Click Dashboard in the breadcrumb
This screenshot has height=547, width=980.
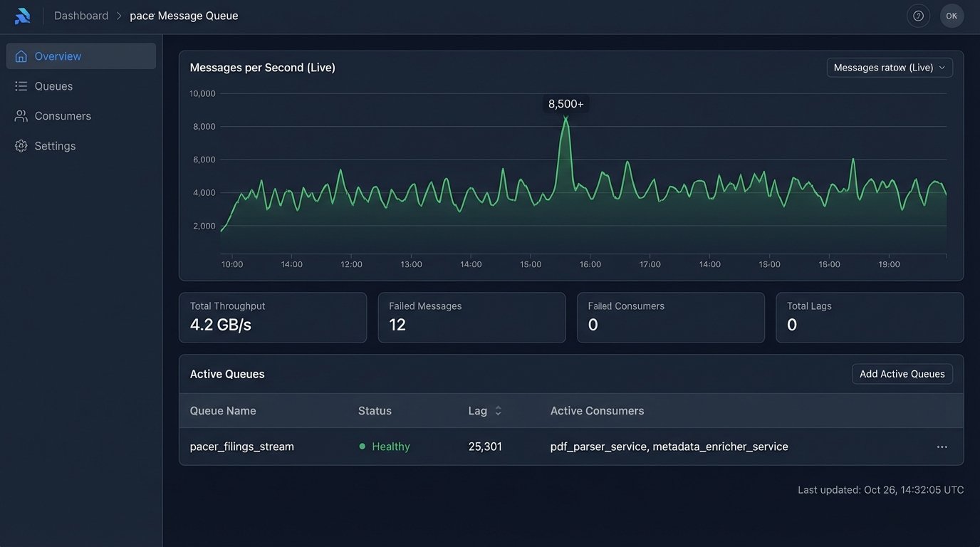(x=80, y=15)
